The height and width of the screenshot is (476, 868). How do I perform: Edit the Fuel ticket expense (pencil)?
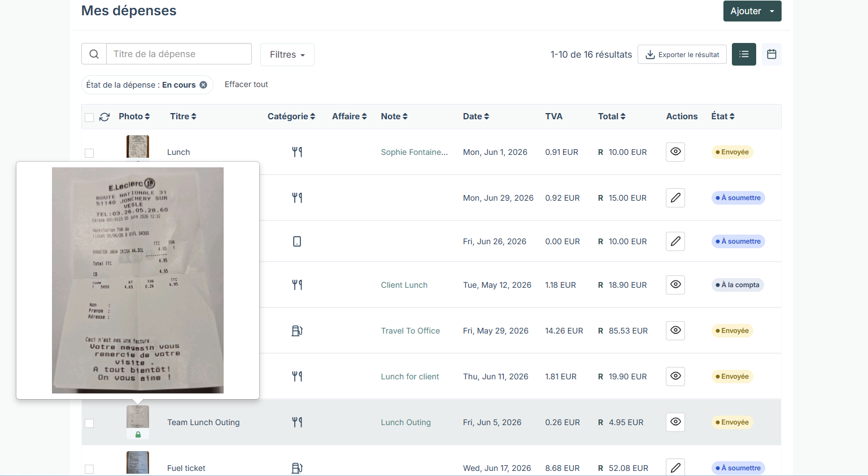[675, 468]
